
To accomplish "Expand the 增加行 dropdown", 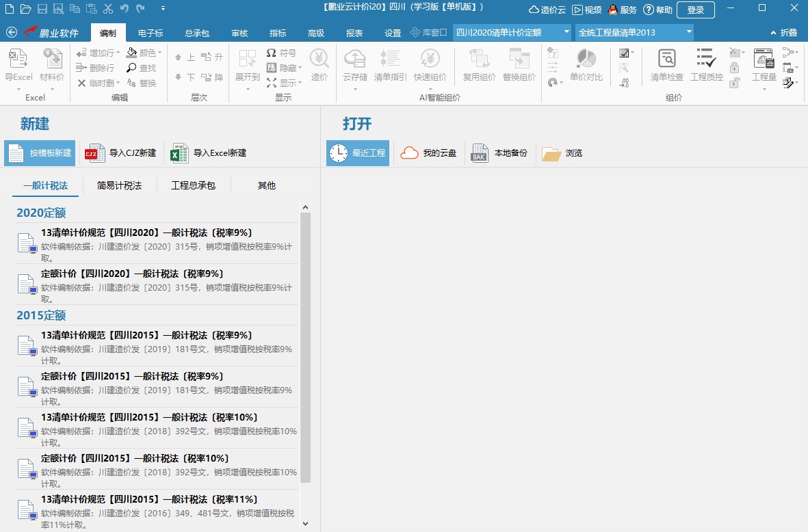I will point(118,53).
